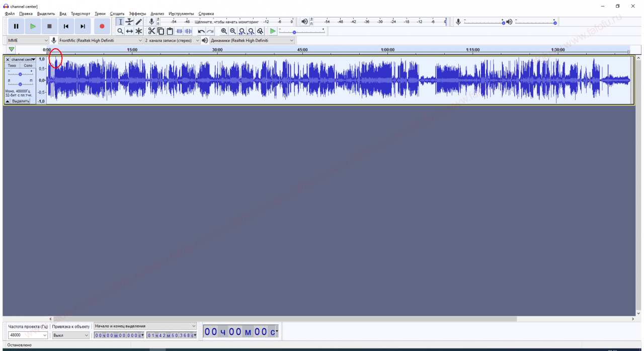644x351 pixels.
Task: Select the Multi-tool (asterisk)
Action: coord(138,31)
